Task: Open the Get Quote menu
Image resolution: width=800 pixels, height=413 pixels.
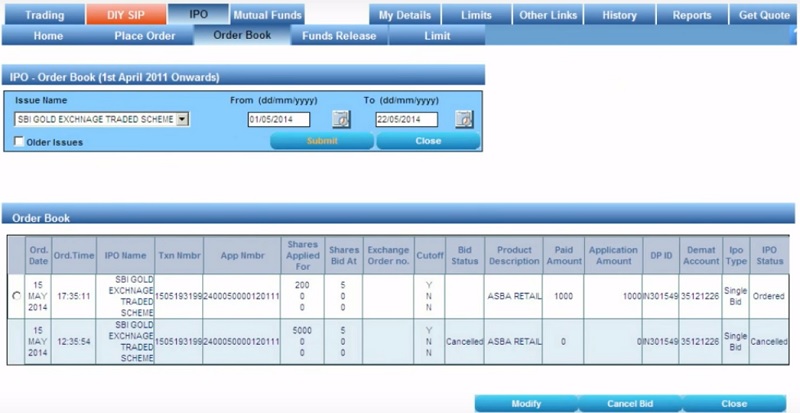Action: (764, 15)
